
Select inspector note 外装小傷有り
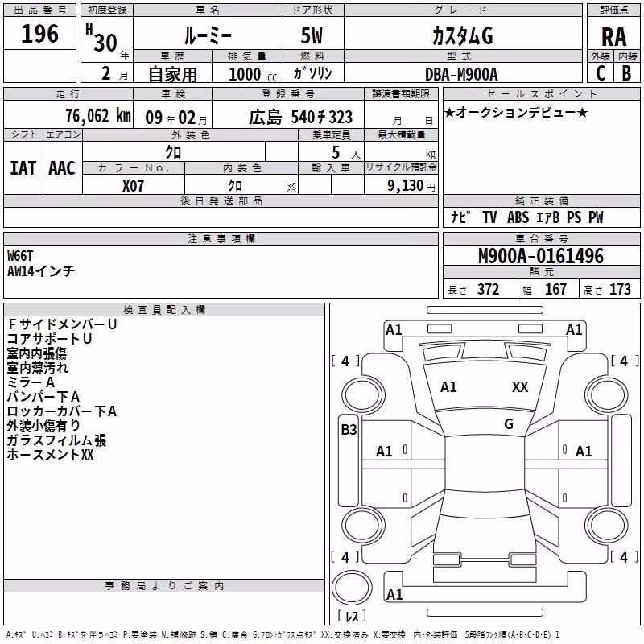[43, 426]
